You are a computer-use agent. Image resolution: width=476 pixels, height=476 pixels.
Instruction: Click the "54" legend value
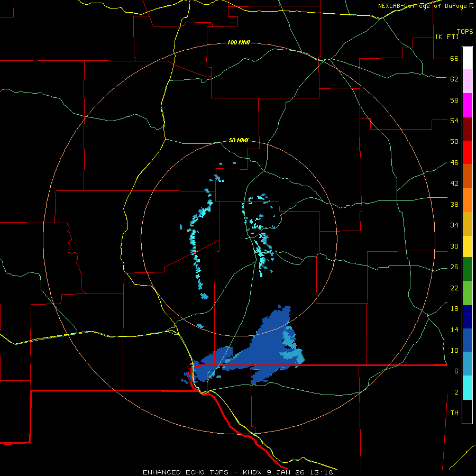click(x=454, y=121)
